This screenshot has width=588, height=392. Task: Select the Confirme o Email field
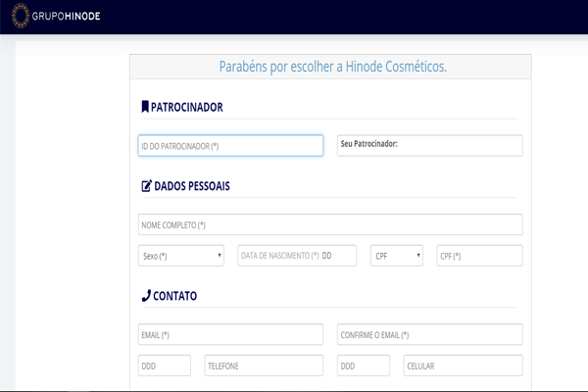(x=429, y=334)
